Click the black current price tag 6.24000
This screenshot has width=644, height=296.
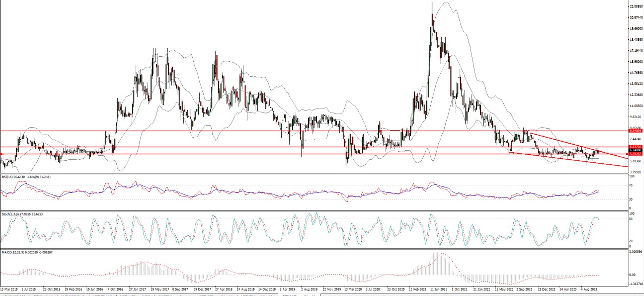click(x=635, y=150)
